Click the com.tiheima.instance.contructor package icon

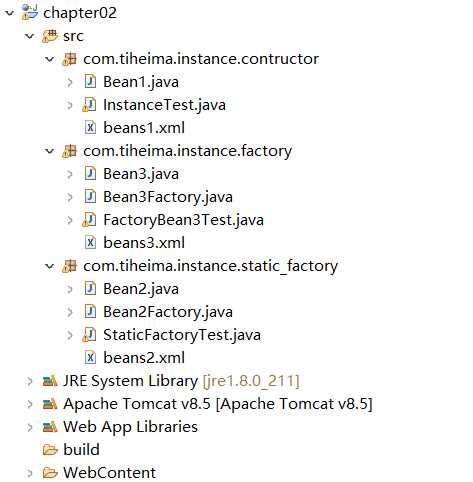(69, 59)
